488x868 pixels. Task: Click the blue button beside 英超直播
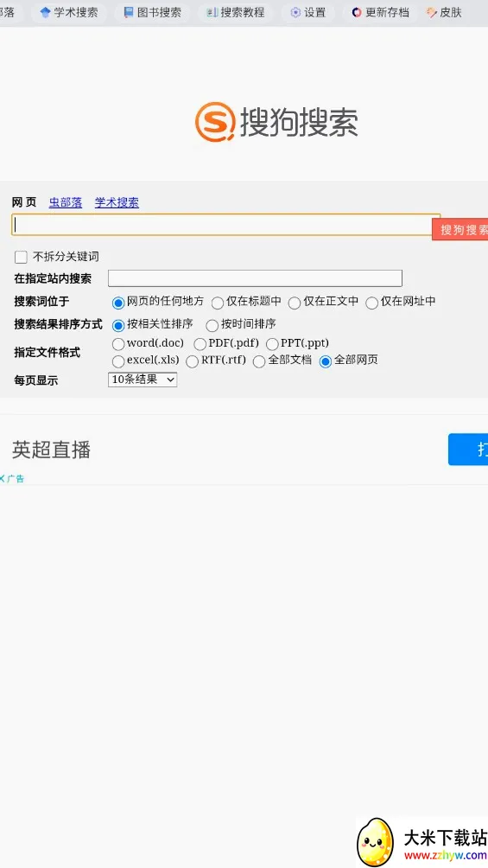point(468,449)
